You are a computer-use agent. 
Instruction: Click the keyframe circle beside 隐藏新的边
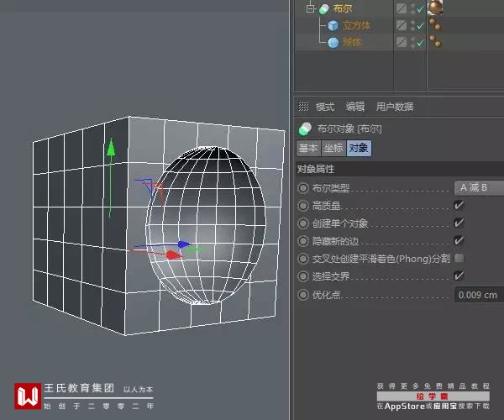[303, 241]
